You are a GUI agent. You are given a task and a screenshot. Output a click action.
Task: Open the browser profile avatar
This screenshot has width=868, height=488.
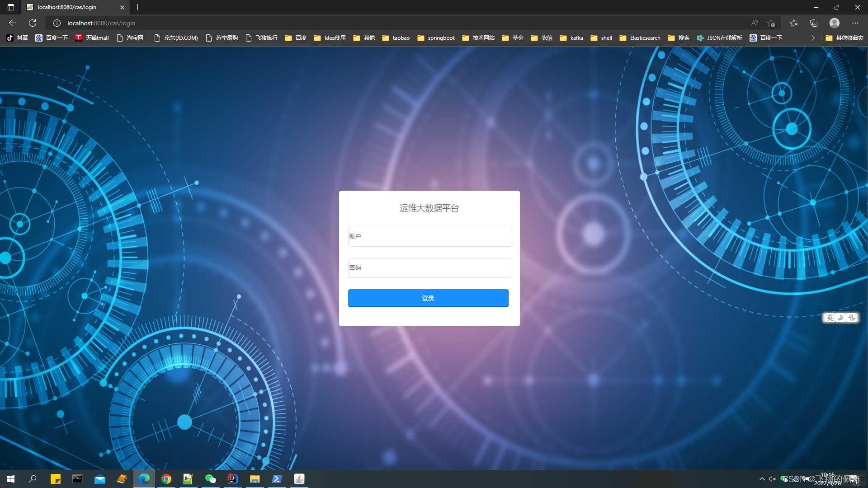click(835, 23)
